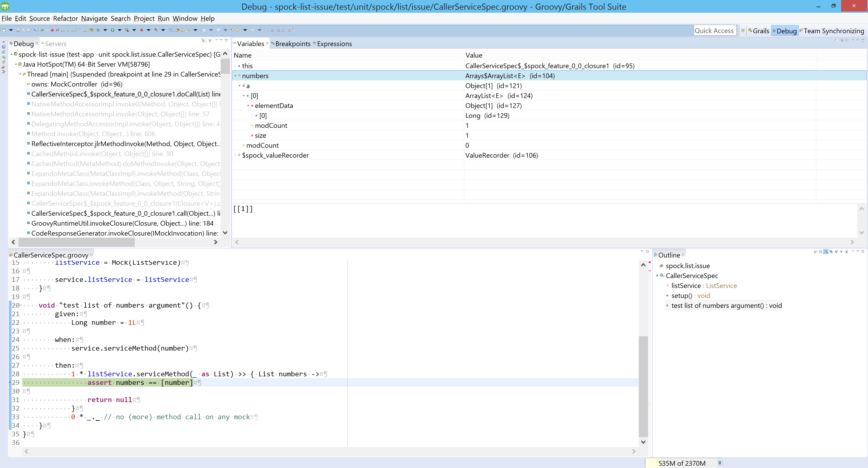This screenshot has height=468, width=868.
Task: Click Collapse All in Outline panel
Action: (821, 252)
